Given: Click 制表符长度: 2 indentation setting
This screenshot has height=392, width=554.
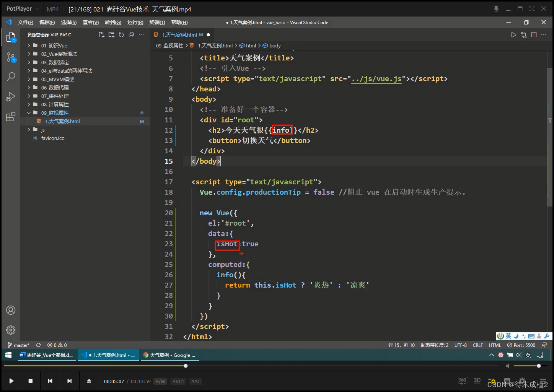Looking at the screenshot, I should pyautogui.click(x=435, y=345).
